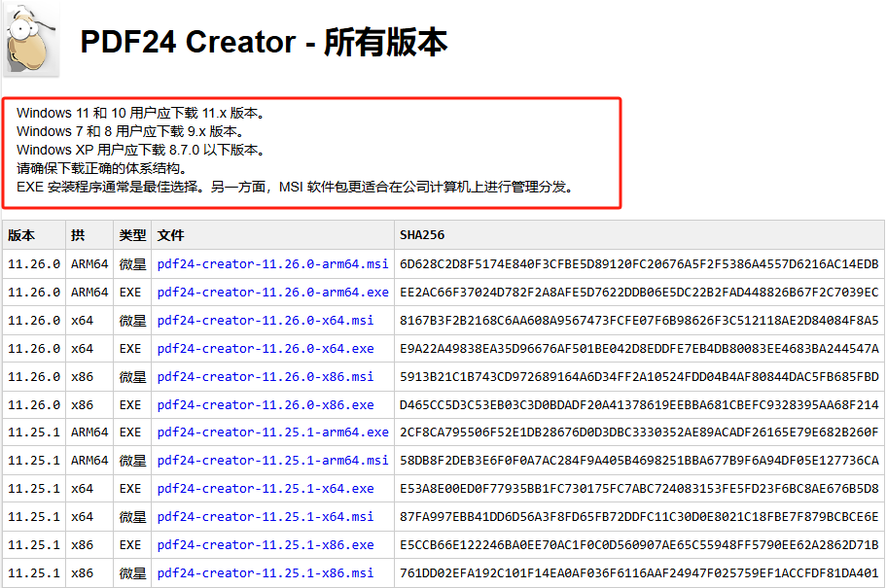Download pdf24-creator-11.26.0-x64.exe

(x=266, y=349)
